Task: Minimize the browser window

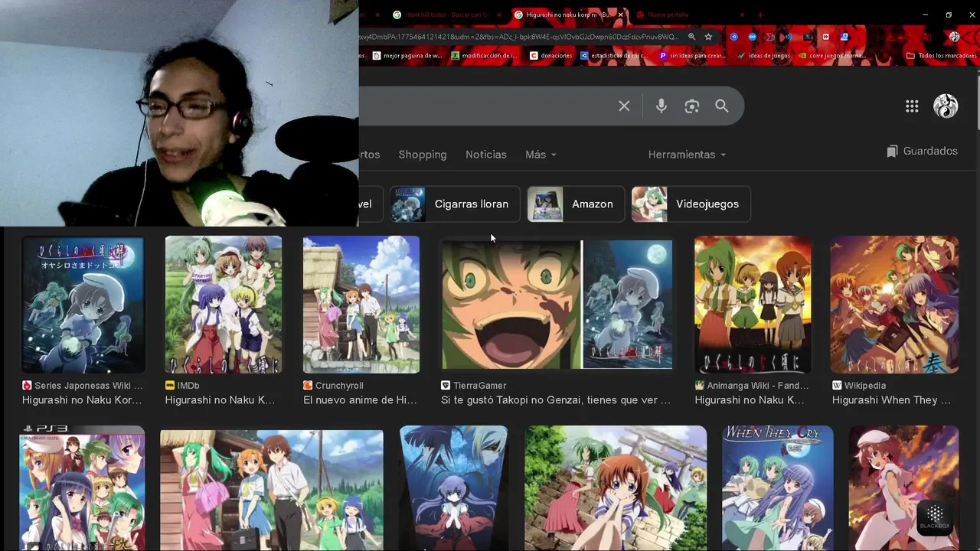Action: pyautogui.click(x=925, y=15)
